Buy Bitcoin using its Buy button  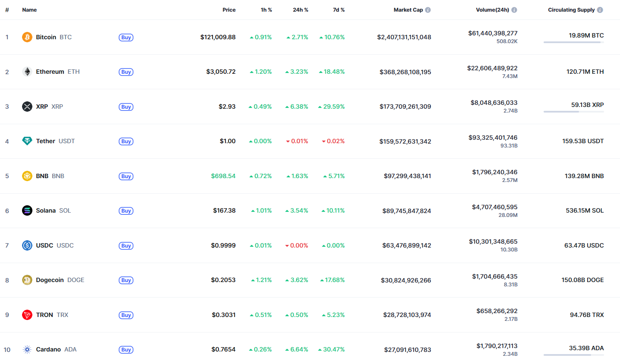(x=126, y=38)
